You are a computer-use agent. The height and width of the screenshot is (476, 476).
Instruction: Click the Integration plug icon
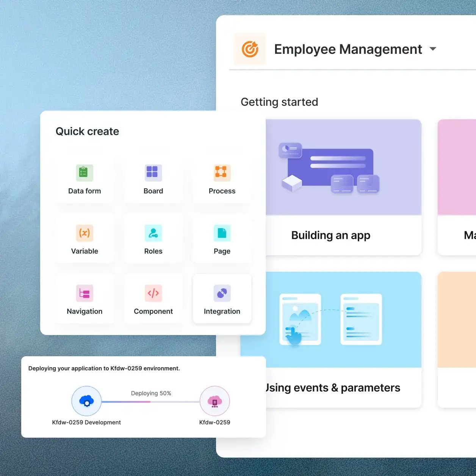(x=222, y=293)
